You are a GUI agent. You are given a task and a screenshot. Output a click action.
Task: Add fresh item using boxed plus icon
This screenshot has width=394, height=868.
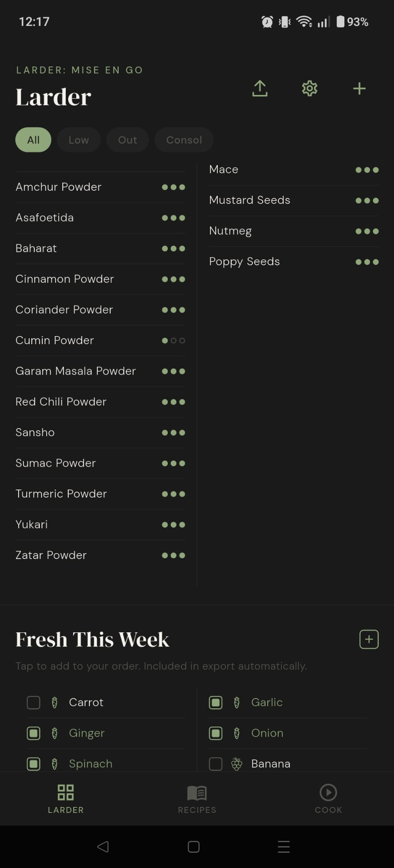pos(369,639)
